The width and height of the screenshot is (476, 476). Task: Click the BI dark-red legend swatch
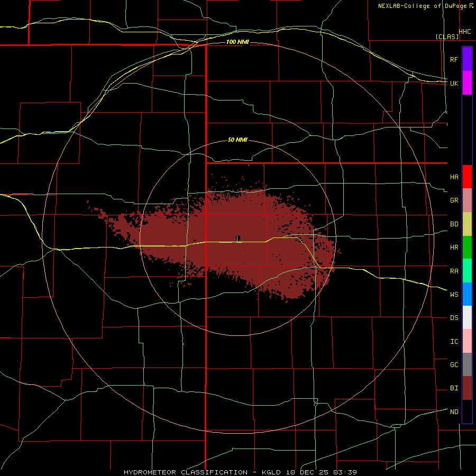[467, 388]
